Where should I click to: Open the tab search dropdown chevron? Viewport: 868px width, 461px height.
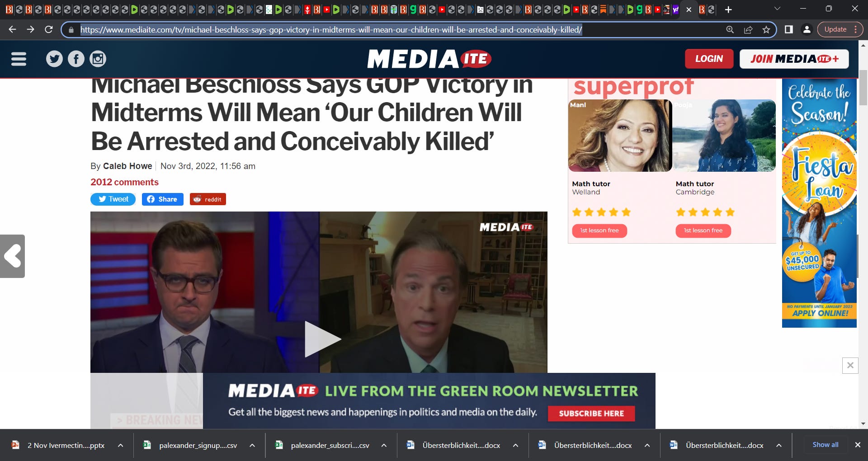coord(777,9)
